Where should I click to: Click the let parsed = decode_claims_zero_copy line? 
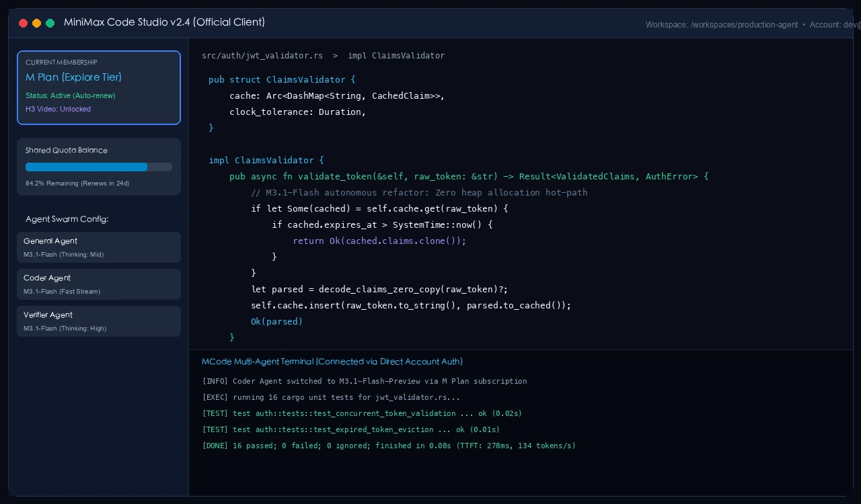point(379,290)
